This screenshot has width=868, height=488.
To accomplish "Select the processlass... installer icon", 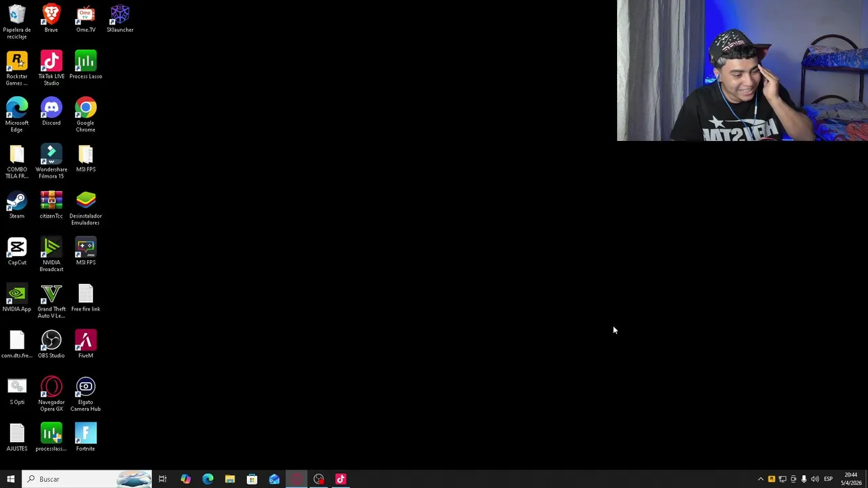I will pyautogui.click(x=51, y=437).
